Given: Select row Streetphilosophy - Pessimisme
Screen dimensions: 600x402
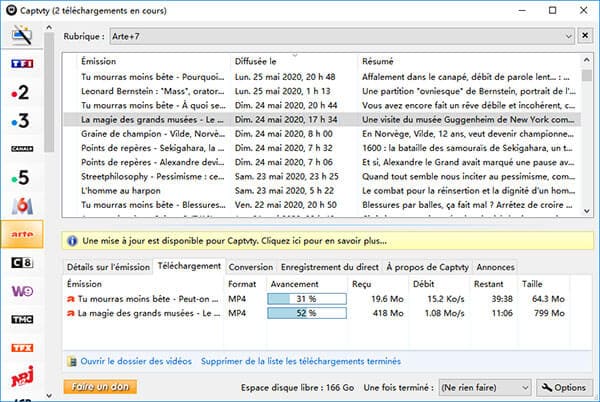Looking at the screenshot, I should (x=322, y=176).
